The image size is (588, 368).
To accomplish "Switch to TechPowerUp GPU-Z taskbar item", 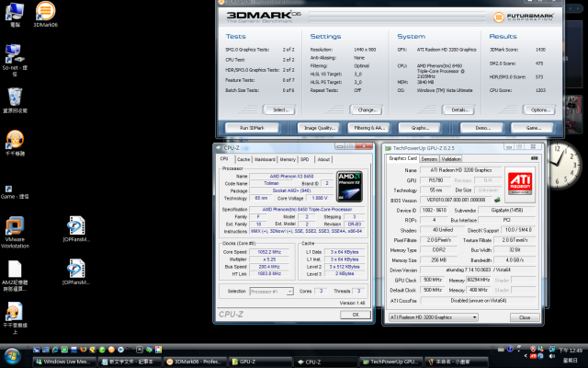I will [391, 362].
